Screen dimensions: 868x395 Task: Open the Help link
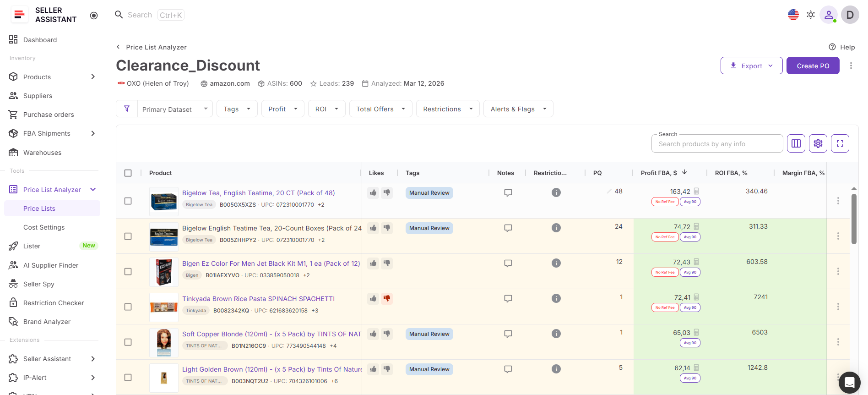[842, 47]
